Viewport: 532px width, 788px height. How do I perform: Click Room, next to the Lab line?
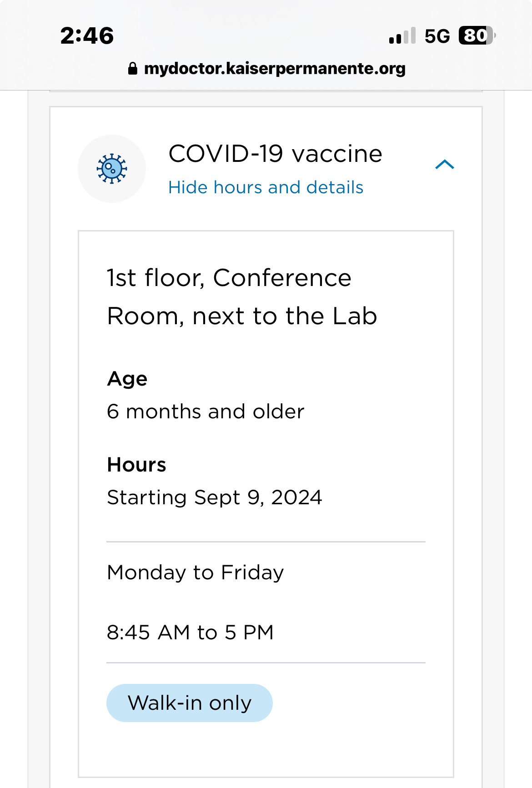click(x=242, y=316)
